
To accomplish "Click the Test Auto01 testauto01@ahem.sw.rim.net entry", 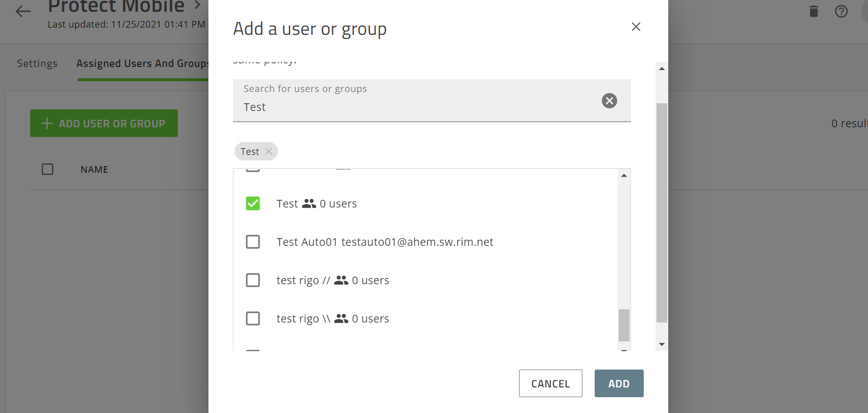I will pos(385,242).
